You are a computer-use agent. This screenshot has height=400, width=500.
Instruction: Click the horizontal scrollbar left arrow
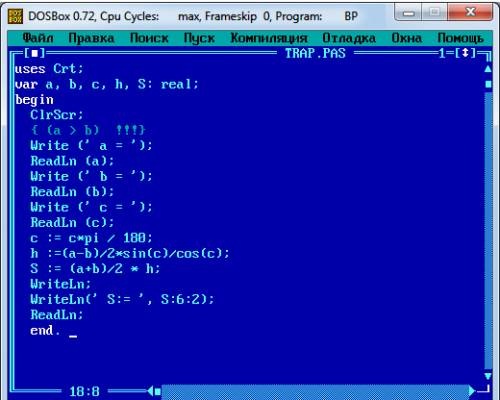150,391
